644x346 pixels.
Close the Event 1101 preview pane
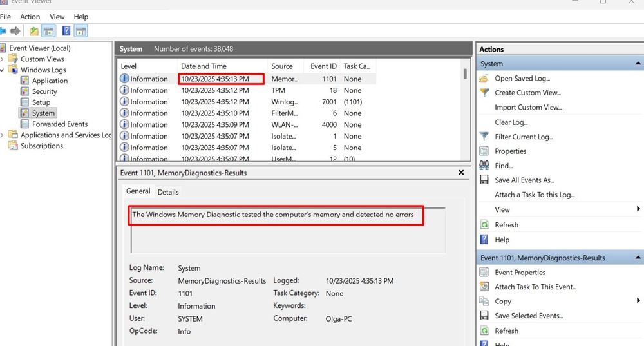click(x=461, y=173)
